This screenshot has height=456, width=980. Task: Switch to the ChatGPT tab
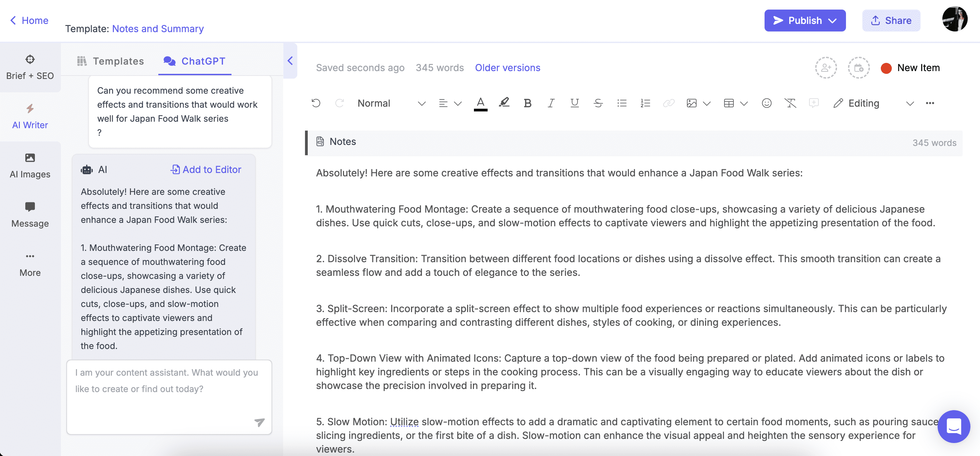[x=195, y=61]
